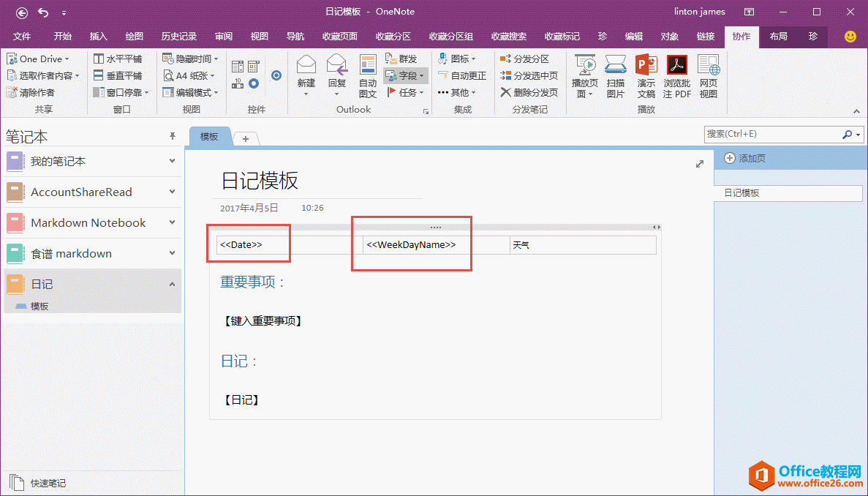The width and height of the screenshot is (868, 496).
Task: Collapse the ribbon with the chevron
Action: (x=858, y=111)
